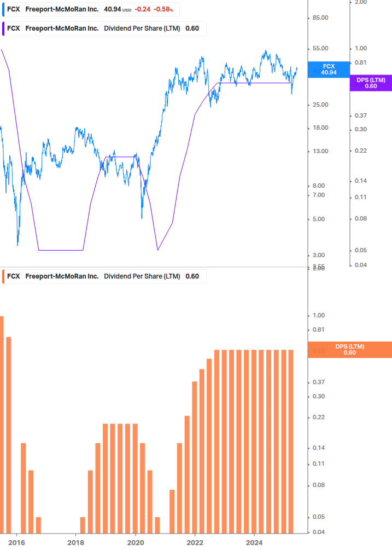Click the 85.00 price axis label

click(x=320, y=18)
